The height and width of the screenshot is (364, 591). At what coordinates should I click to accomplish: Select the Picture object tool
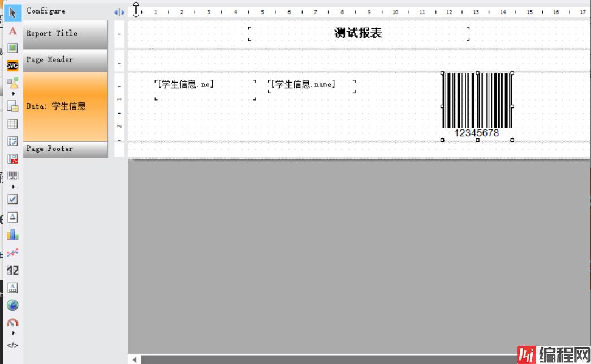click(12, 48)
